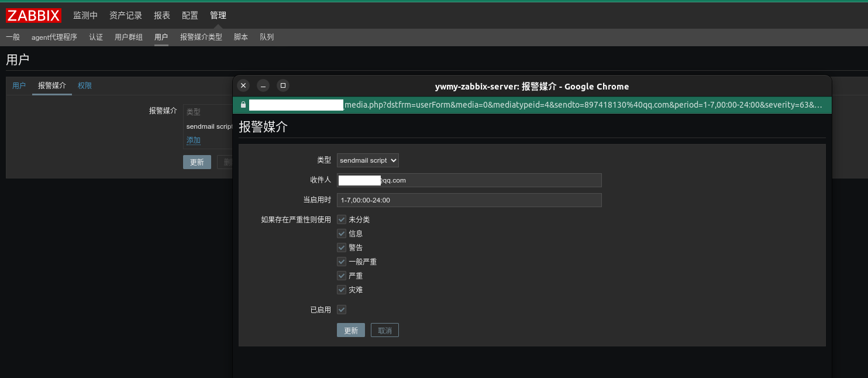This screenshot has width=868, height=378.
Task: Switch to the 用户 form tab
Action: pyautogui.click(x=19, y=85)
